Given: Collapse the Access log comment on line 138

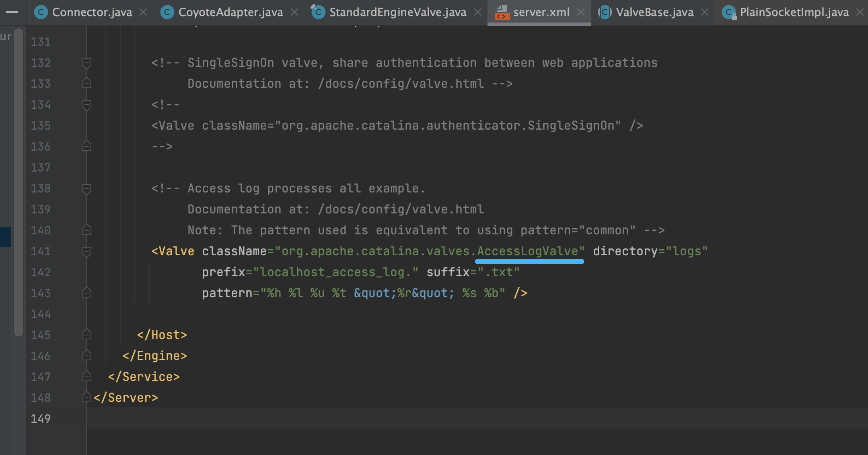Looking at the screenshot, I should point(86,188).
